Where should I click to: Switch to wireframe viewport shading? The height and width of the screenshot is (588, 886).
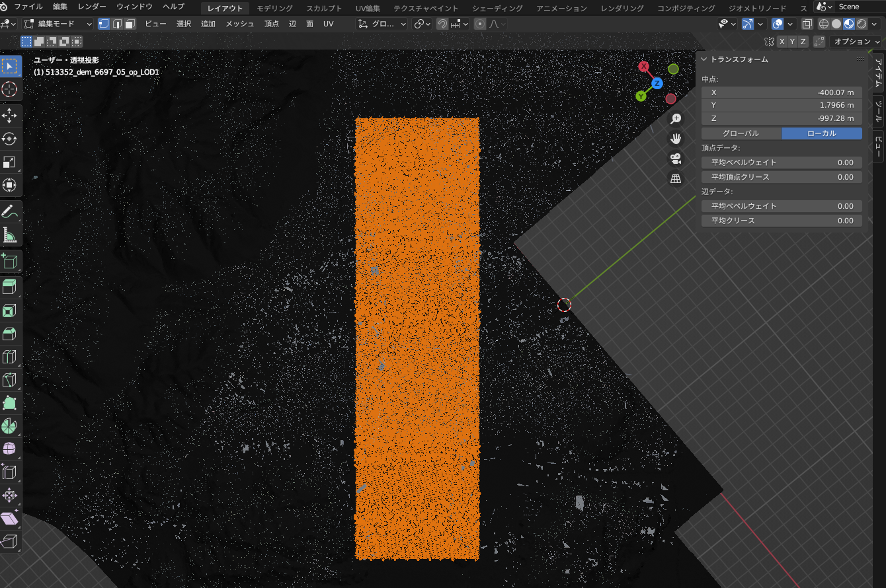point(824,24)
